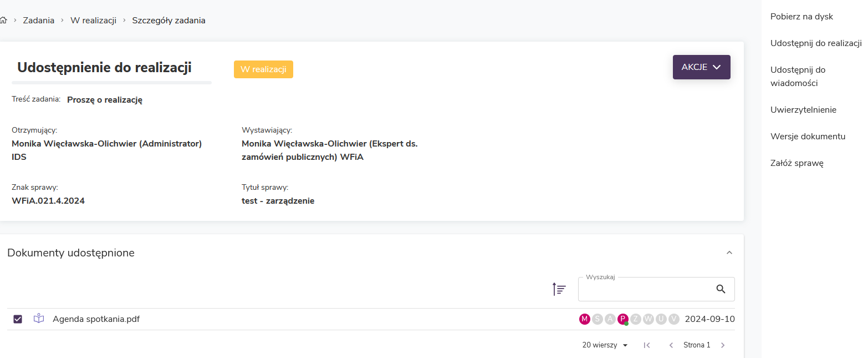Open the 20 wierszy rows selector
Viewport: 868px width, 358px height.
click(x=605, y=345)
